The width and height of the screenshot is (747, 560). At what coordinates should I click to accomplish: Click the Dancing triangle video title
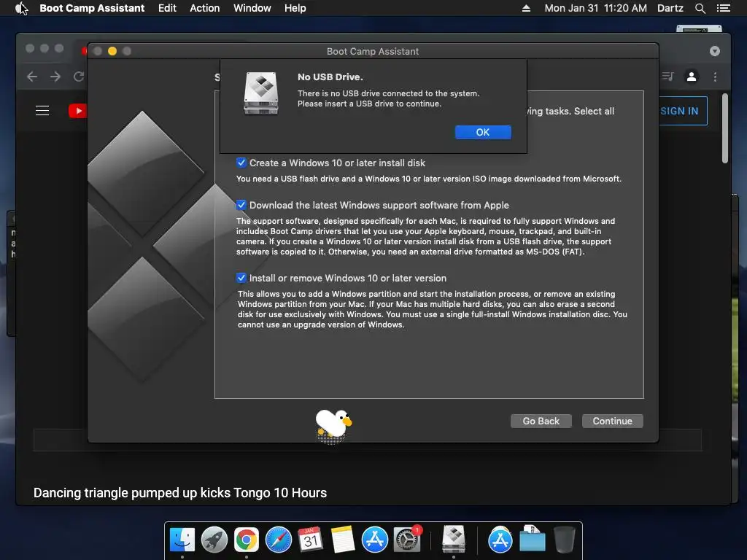[x=180, y=493]
